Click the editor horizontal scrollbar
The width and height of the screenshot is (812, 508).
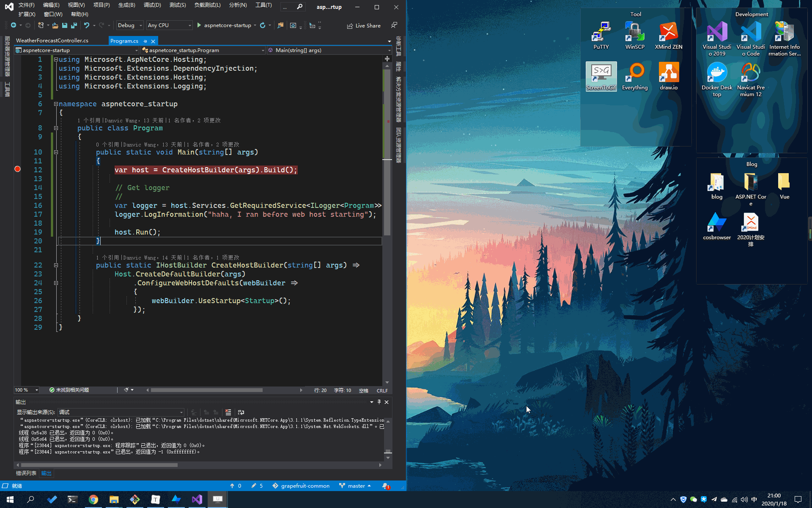pyautogui.click(x=206, y=390)
